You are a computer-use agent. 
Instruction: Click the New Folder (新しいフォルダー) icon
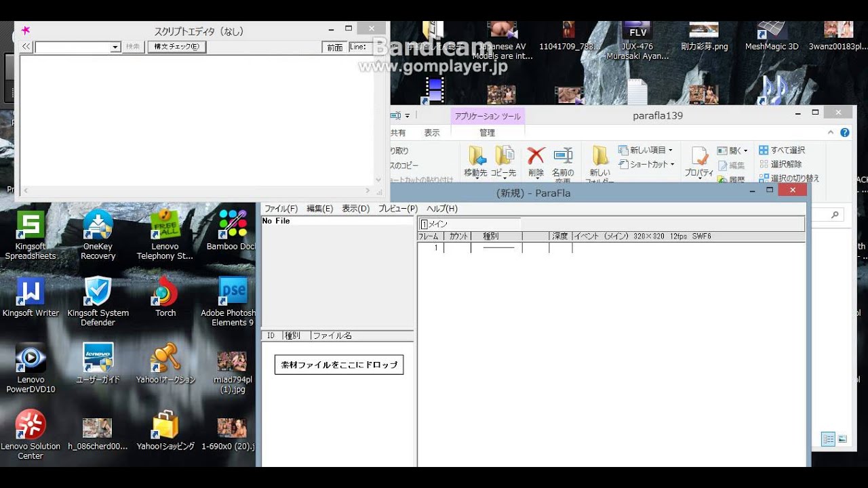pos(599,156)
